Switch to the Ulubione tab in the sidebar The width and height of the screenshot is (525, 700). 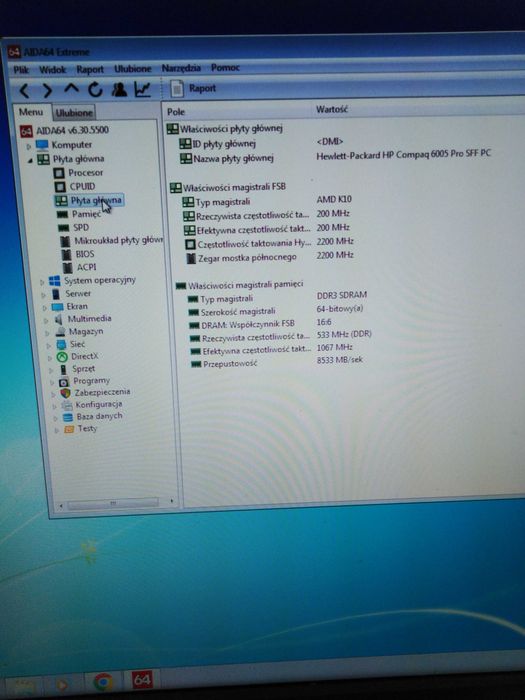[x=74, y=112]
